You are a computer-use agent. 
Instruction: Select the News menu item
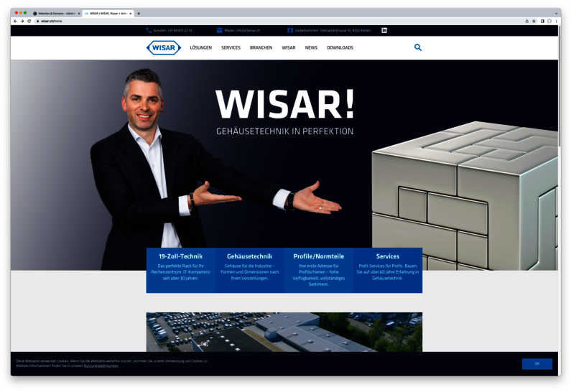point(311,47)
